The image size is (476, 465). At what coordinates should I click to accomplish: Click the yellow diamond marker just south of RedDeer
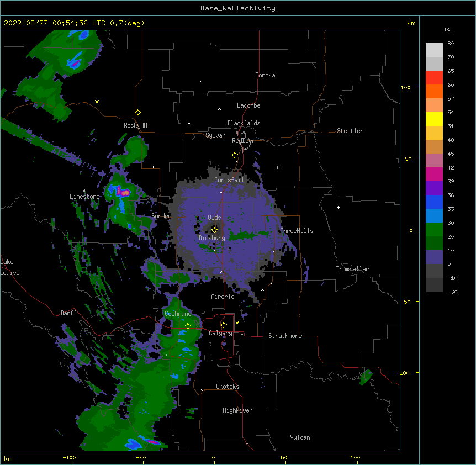pyautogui.click(x=235, y=155)
